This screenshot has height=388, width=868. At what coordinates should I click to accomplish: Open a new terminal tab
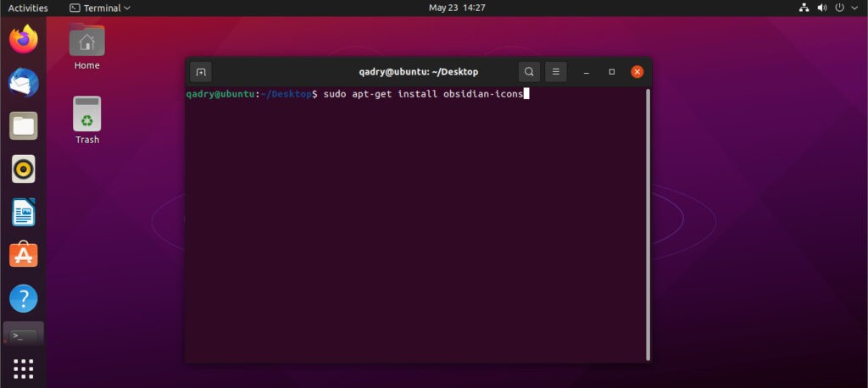click(x=200, y=72)
